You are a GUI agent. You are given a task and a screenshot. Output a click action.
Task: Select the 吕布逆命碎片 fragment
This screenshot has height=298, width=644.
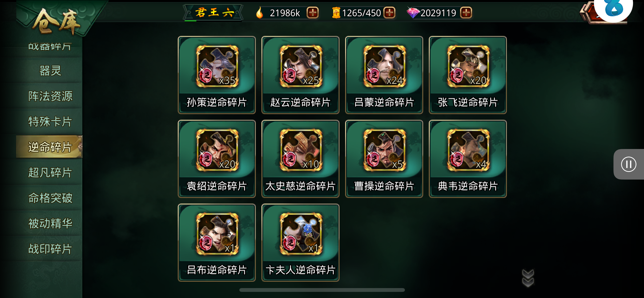(217, 242)
